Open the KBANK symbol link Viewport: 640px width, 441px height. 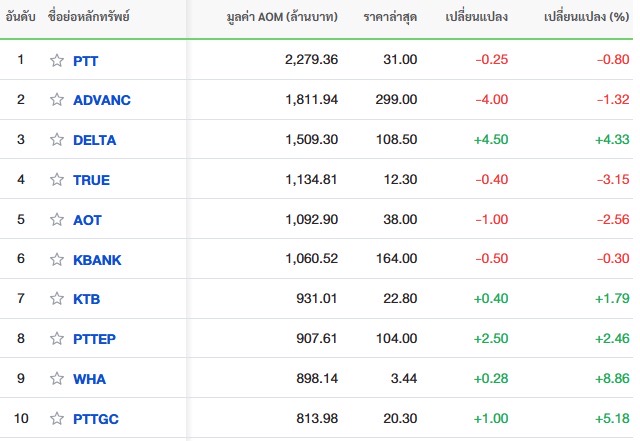tap(97, 260)
